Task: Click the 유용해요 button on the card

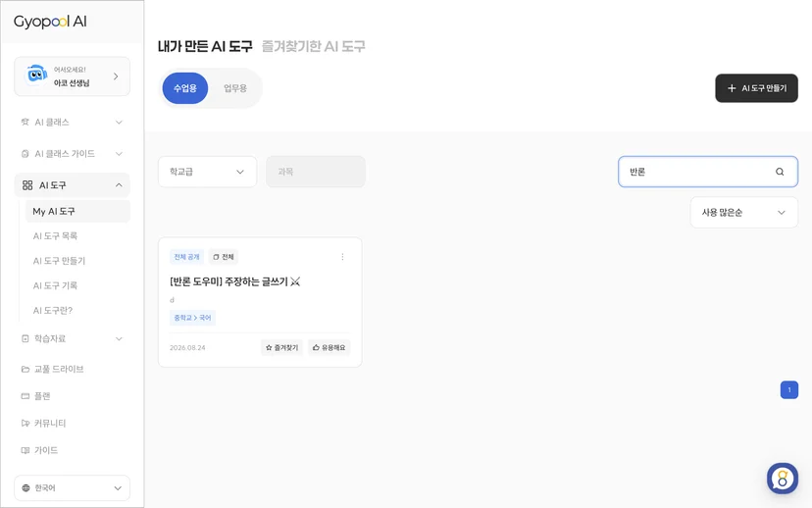Action: (329, 347)
